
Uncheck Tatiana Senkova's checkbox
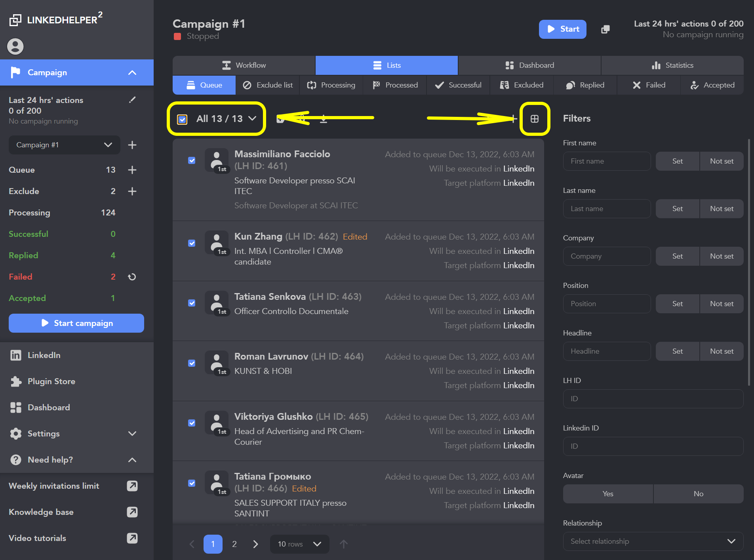pyautogui.click(x=192, y=303)
